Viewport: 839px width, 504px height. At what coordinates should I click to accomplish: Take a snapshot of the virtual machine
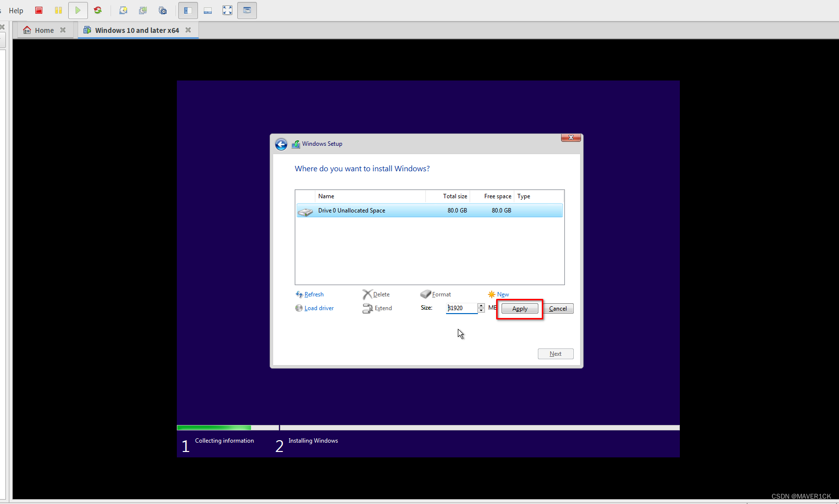point(123,10)
